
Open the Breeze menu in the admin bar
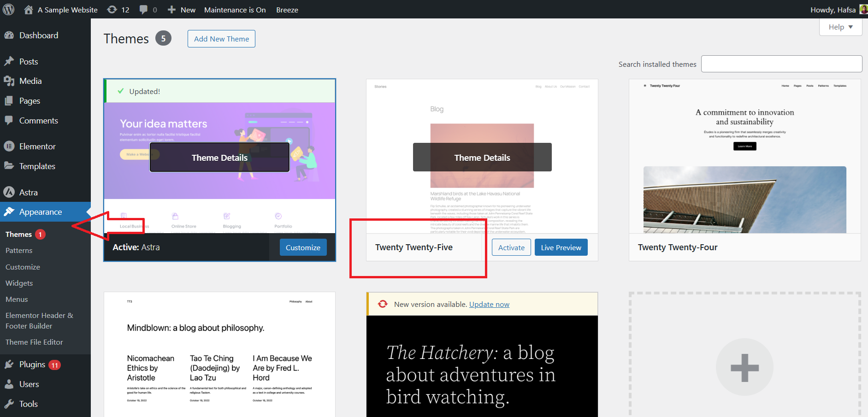(x=287, y=9)
